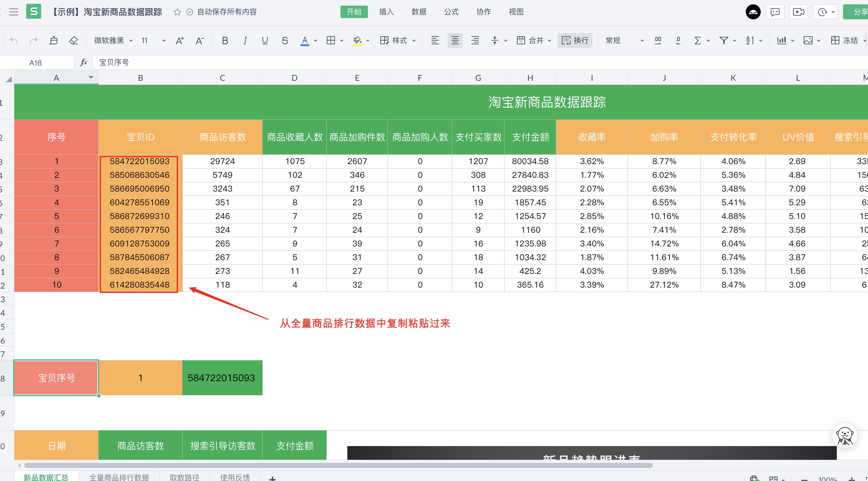868x481 pixels.
Task: Click the 分享 share button
Action: tap(856, 12)
